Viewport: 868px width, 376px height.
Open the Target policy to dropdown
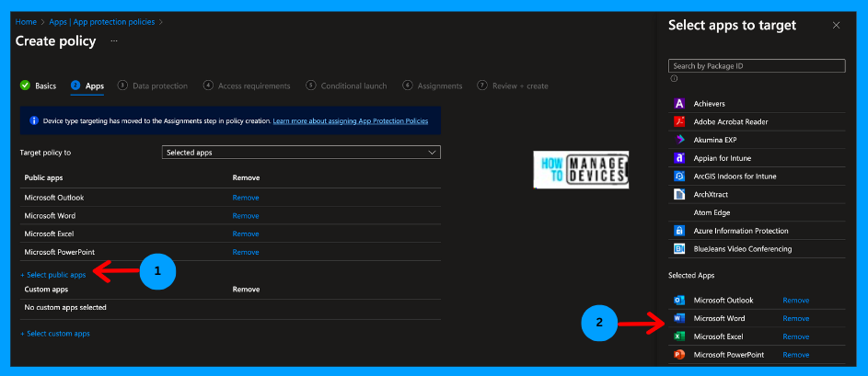(301, 153)
